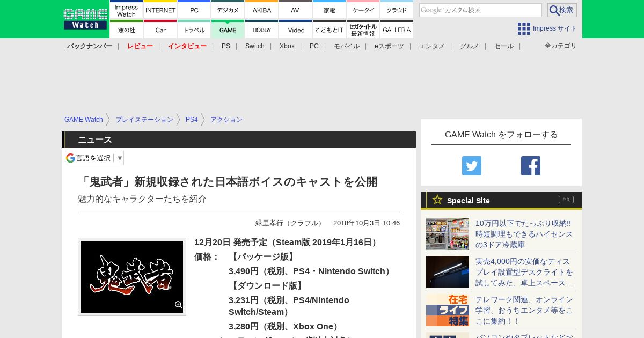Open the eスポーツ category link
The height and width of the screenshot is (338, 644).
pos(389,46)
